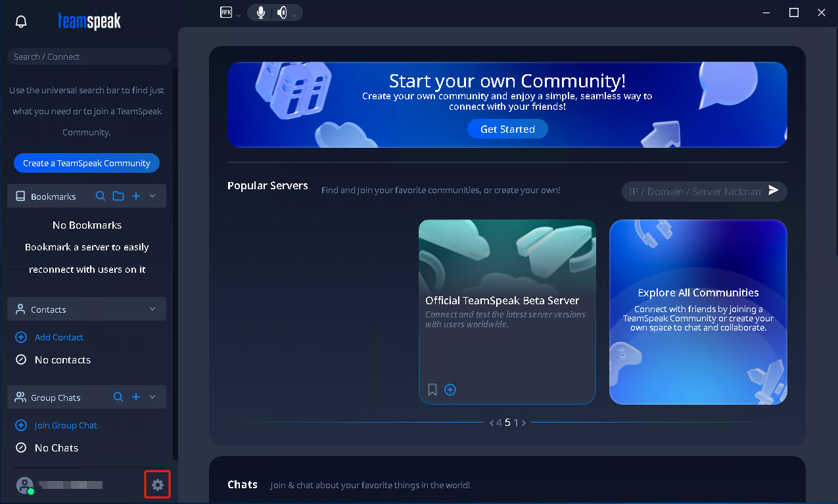Collapse the Contacts section

(x=153, y=309)
